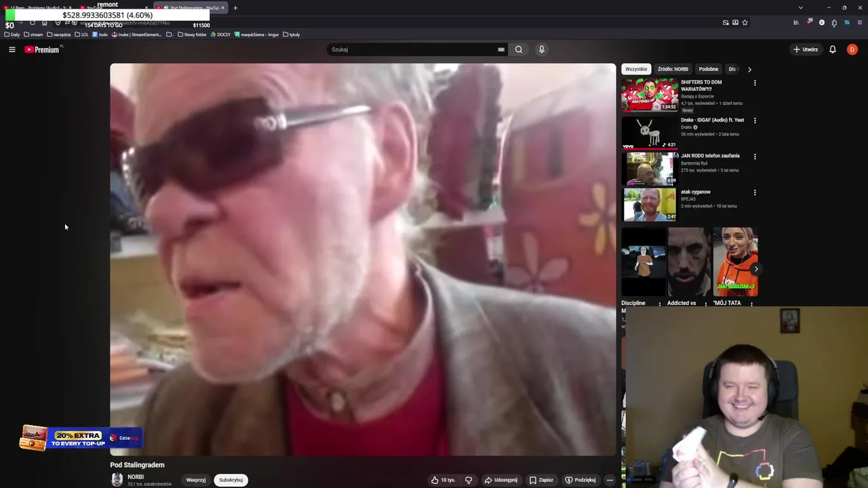This screenshot has width=868, height=488.
Task: Open the stream bookmarks folder
Action: [x=33, y=35]
